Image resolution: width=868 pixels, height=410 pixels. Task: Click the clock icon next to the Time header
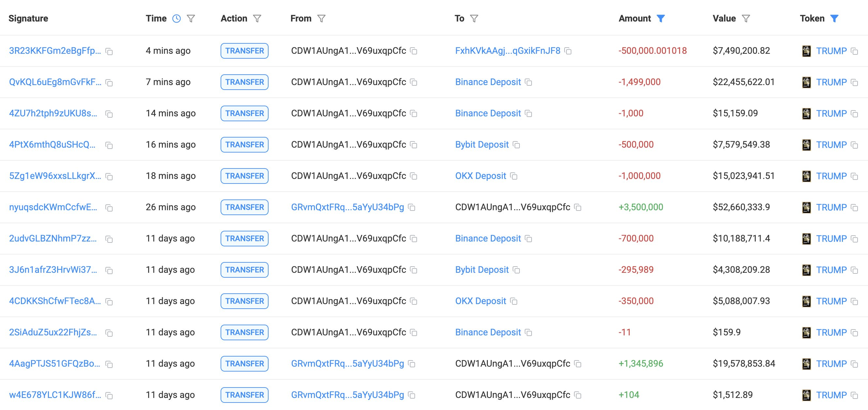[x=176, y=19]
